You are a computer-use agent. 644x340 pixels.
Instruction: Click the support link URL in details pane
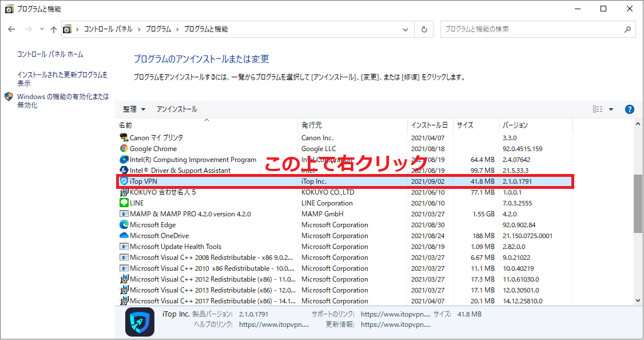click(x=396, y=314)
